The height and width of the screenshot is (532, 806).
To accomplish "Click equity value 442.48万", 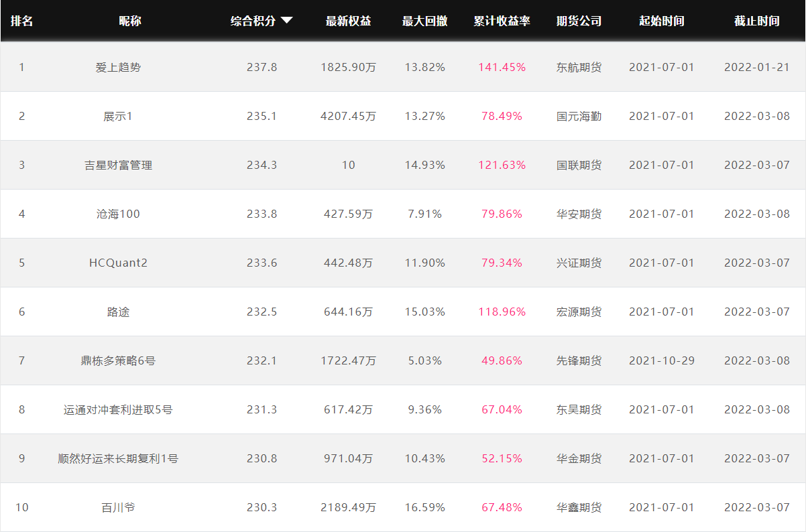I will [x=349, y=263].
